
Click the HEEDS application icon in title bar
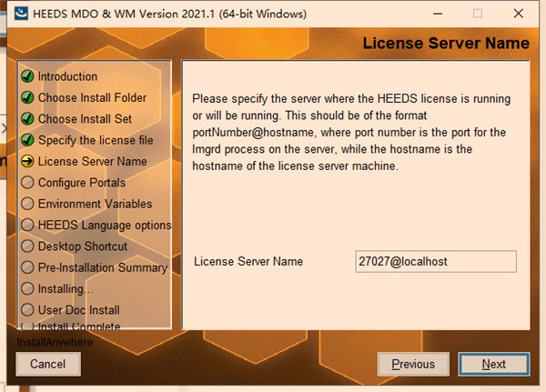21,14
